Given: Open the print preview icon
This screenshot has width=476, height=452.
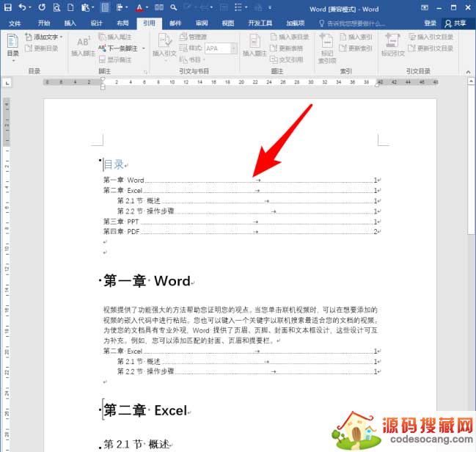Looking at the screenshot, I should [x=58, y=8].
